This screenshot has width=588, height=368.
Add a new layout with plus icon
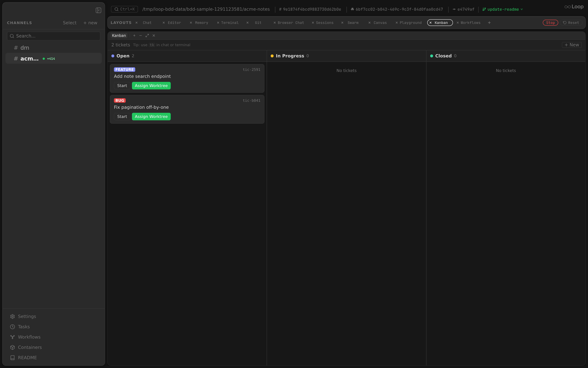coord(489,23)
